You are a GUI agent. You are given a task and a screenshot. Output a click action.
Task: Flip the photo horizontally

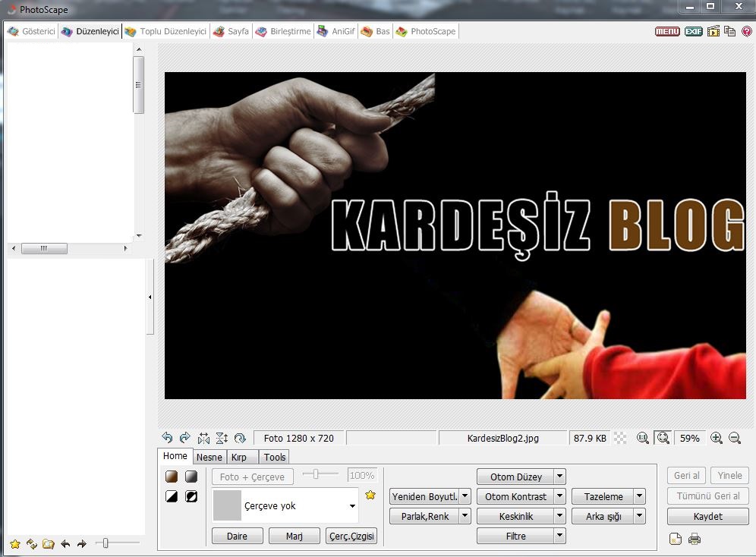(203, 438)
